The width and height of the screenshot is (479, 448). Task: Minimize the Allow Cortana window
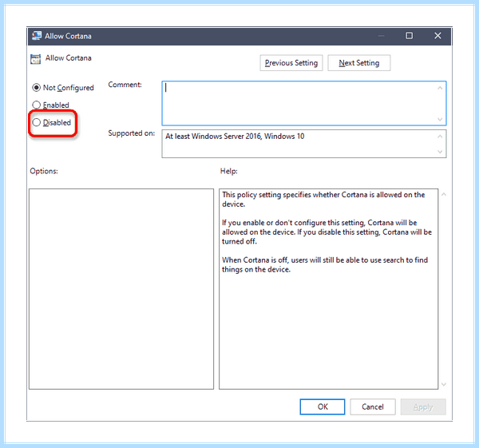click(x=381, y=36)
